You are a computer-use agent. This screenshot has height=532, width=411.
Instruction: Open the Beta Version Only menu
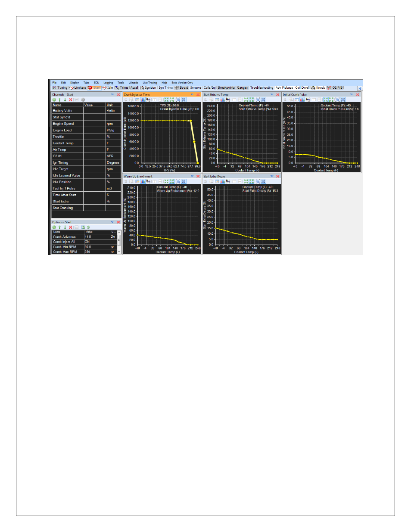[x=182, y=83]
